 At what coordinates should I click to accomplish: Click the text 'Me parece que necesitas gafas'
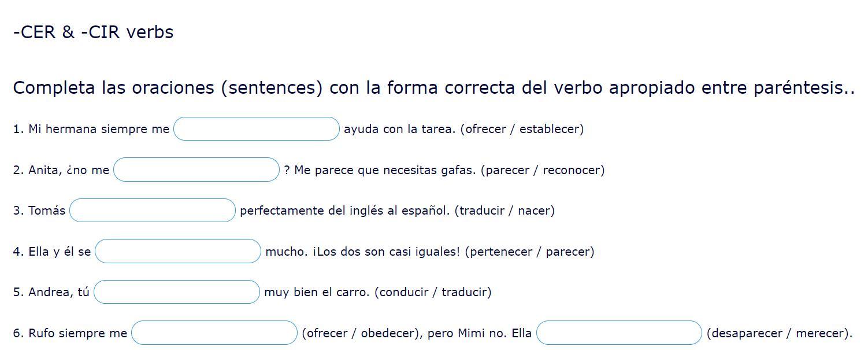(x=385, y=170)
